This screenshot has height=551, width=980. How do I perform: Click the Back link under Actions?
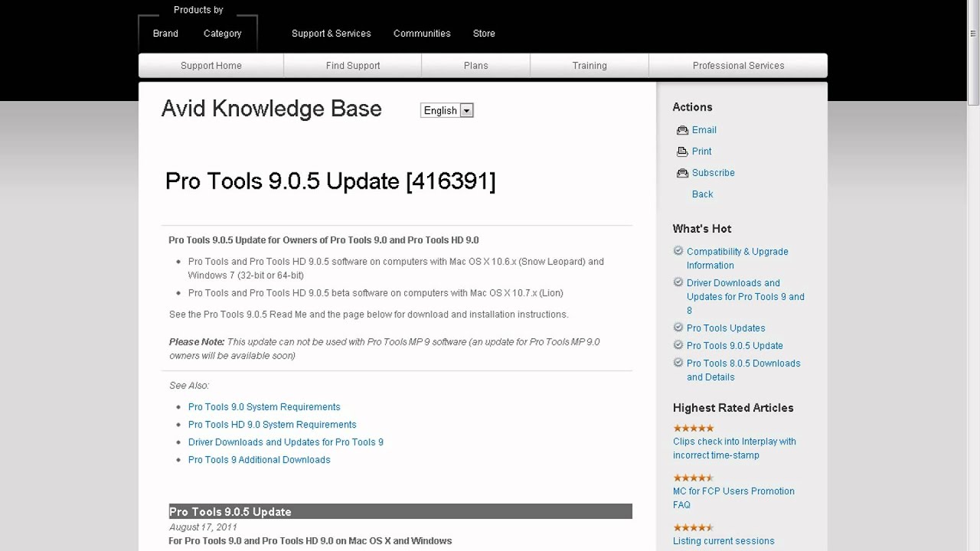click(703, 194)
